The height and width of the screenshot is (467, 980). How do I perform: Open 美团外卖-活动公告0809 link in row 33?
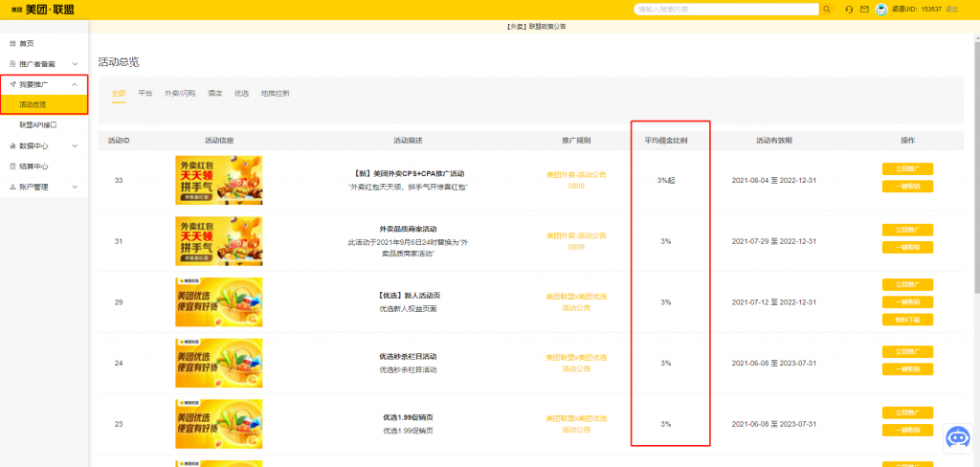576,181
